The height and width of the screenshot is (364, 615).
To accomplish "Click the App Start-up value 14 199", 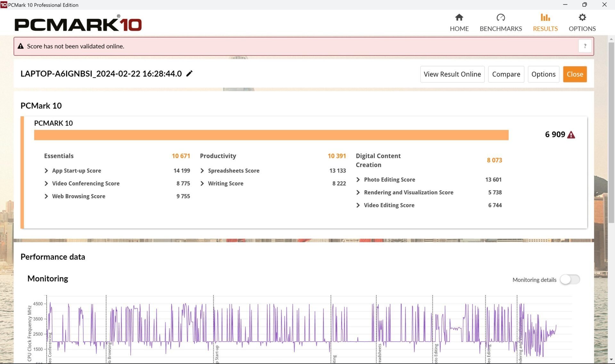I will [182, 171].
